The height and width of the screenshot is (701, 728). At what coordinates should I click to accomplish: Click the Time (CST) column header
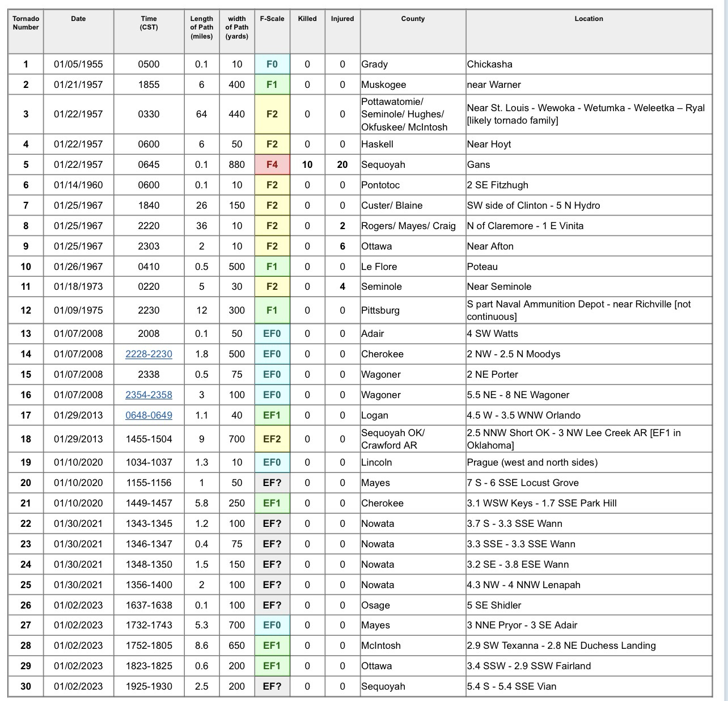[149, 23]
